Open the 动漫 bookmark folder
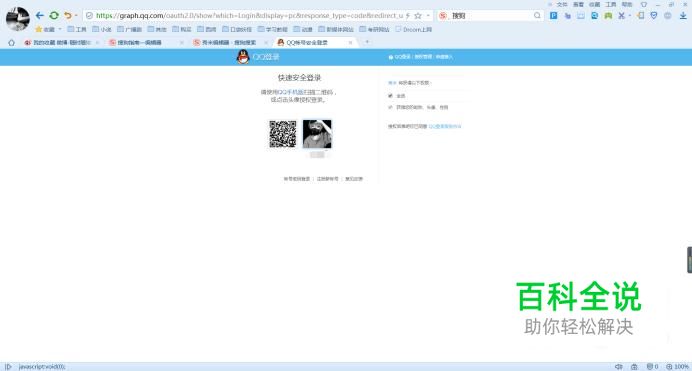The height and width of the screenshot is (371, 692). click(x=303, y=29)
